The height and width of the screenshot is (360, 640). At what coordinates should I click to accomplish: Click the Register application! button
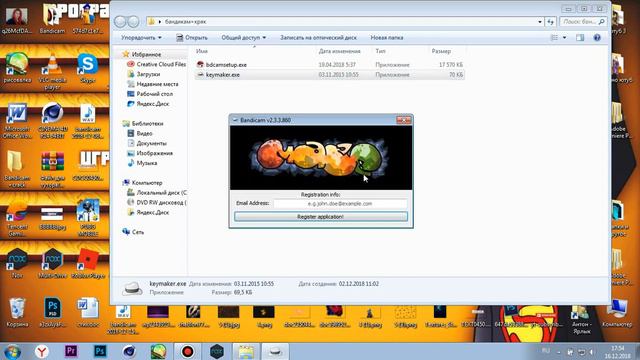321,217
